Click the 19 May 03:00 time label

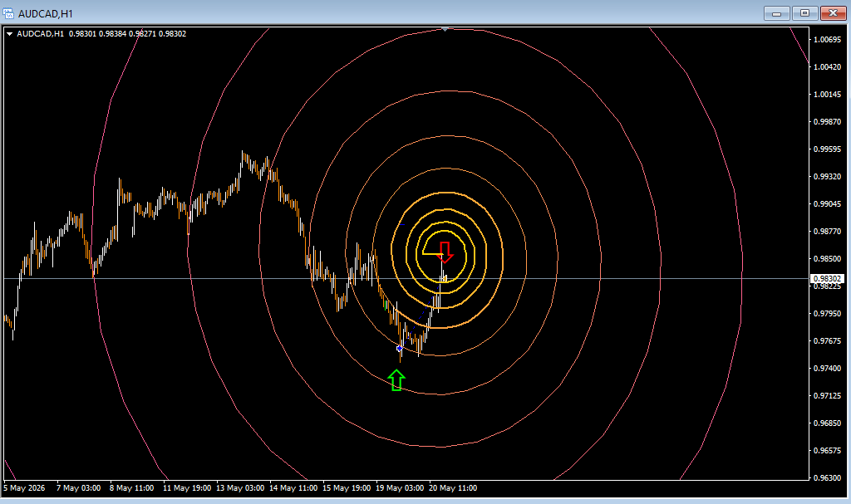pos(400,487)
